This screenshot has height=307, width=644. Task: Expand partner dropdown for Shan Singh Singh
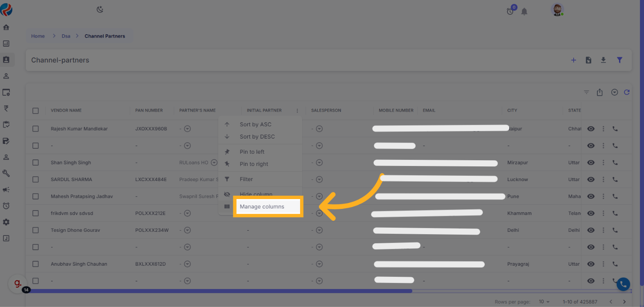[x=214, y=163]
